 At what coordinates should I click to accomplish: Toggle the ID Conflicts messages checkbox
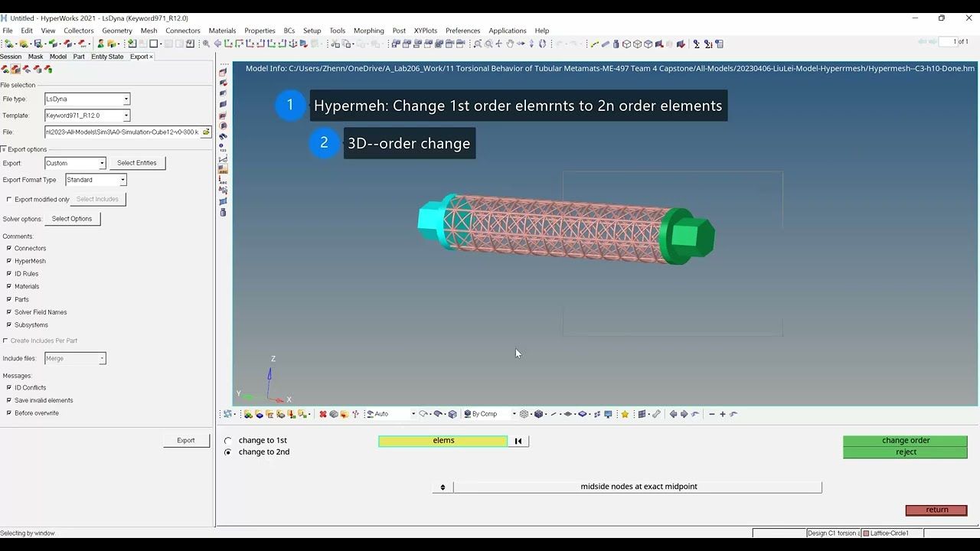pyautogui.click(x=9, y=387)
